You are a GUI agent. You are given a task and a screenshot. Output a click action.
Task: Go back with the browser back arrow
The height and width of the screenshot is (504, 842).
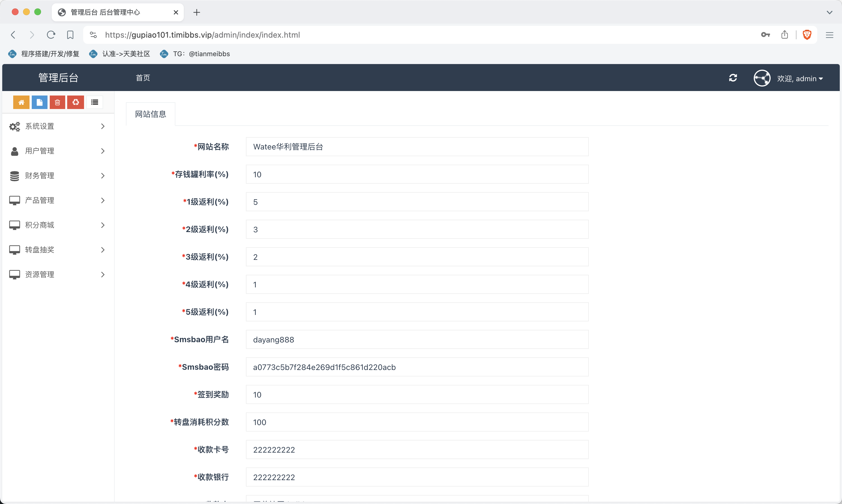point(13,35)
